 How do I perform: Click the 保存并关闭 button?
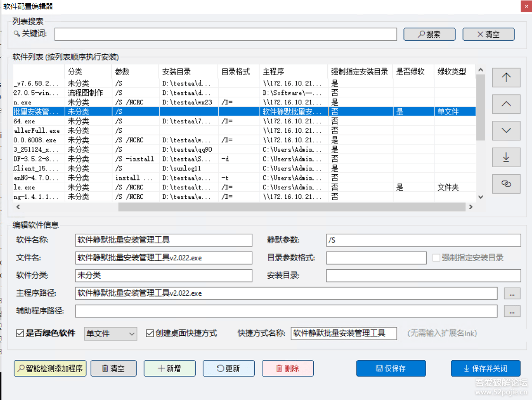485,368
